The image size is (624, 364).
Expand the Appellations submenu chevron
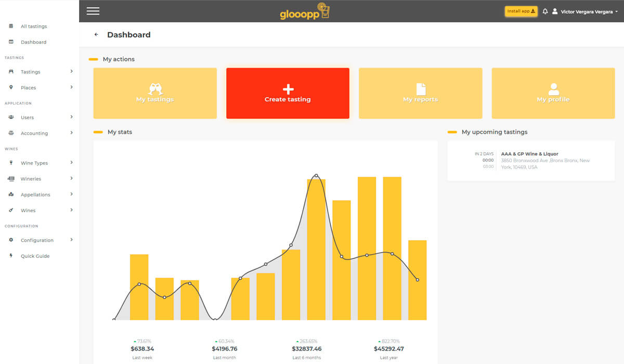click(71, 194)
